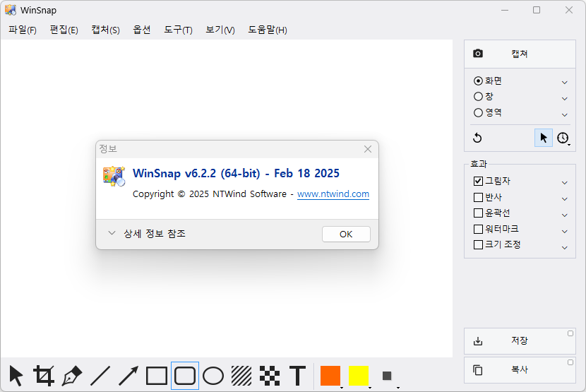Open the 보기(V) menu
Image resolution: width=586 pixels, height=392 pixels.
pos(220,30)
